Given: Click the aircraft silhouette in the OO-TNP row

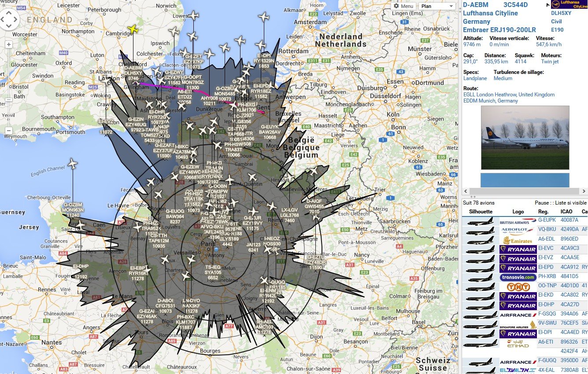Looking at the screenshot, I should coord(481,287).
